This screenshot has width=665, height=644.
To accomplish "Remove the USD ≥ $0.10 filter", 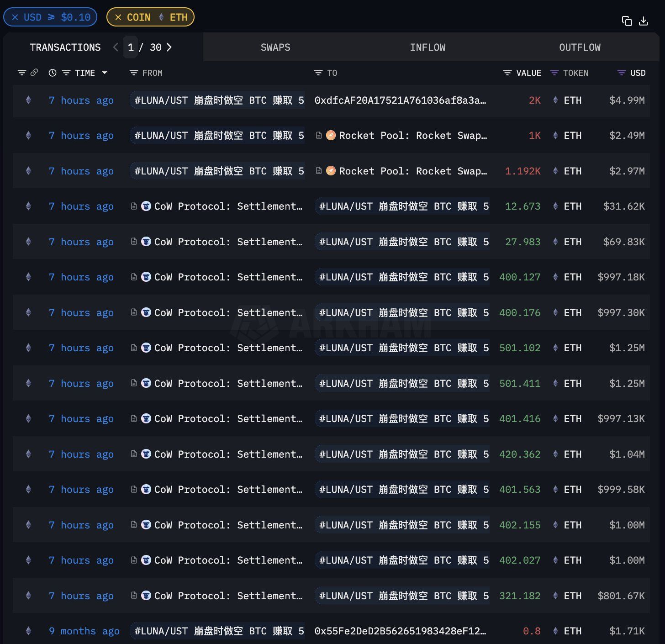I will (15, 17).
